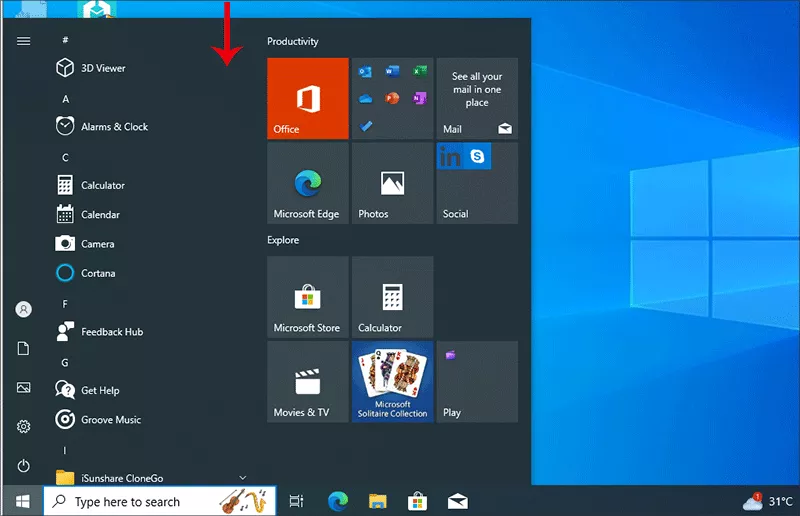Click the Power button in Start sidebar
The width and height of the screenshot is (800, 516).
click(x=23, y=466)
